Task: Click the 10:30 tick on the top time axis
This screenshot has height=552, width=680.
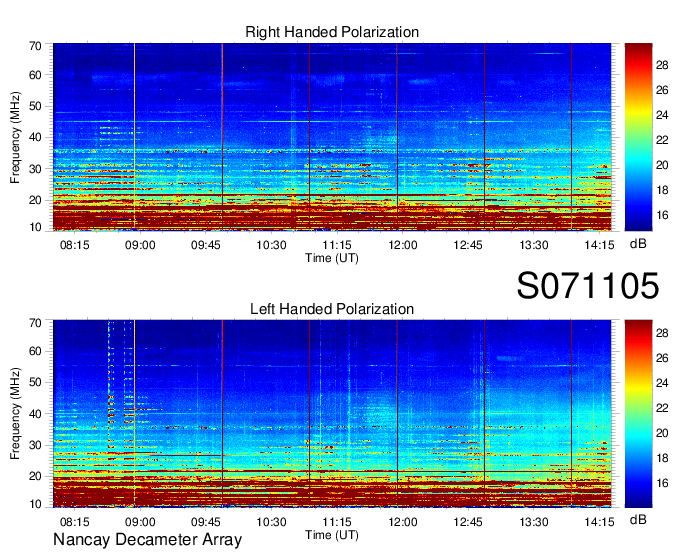Action: point(271,245)
